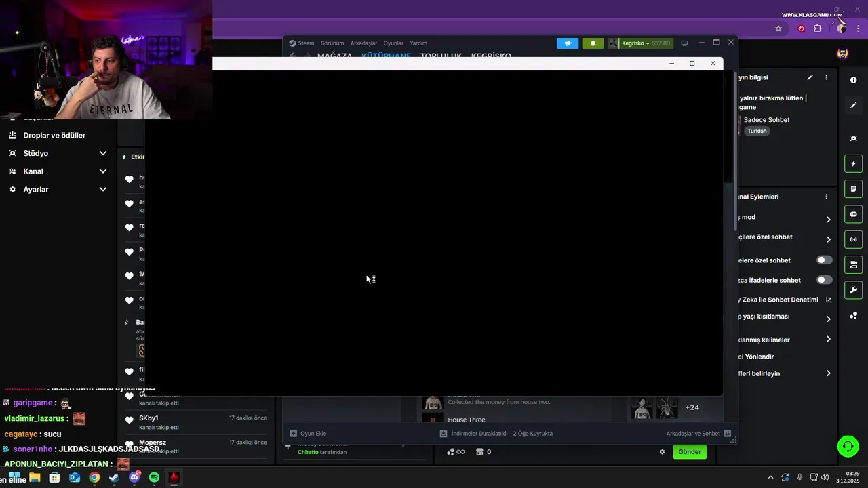Click the notes document icon in right toolbar
868x488 pixels.
[x=853, y=189]
